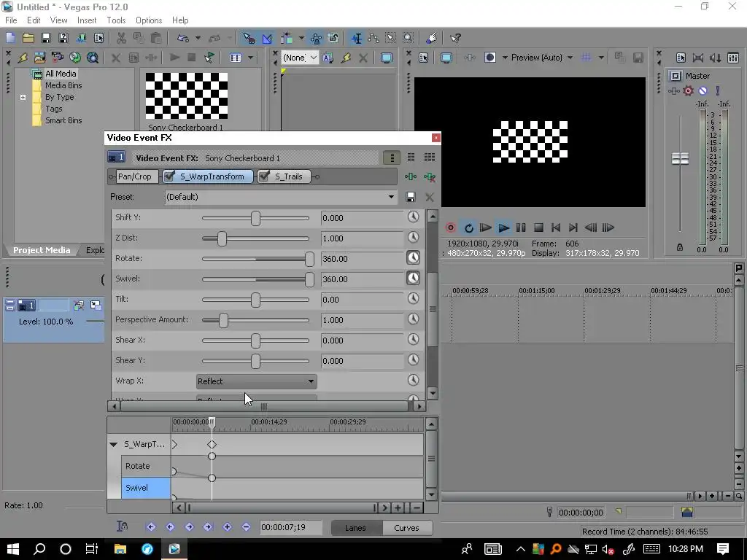Toggle Loop Playback in the preview transport

(469, 227)
